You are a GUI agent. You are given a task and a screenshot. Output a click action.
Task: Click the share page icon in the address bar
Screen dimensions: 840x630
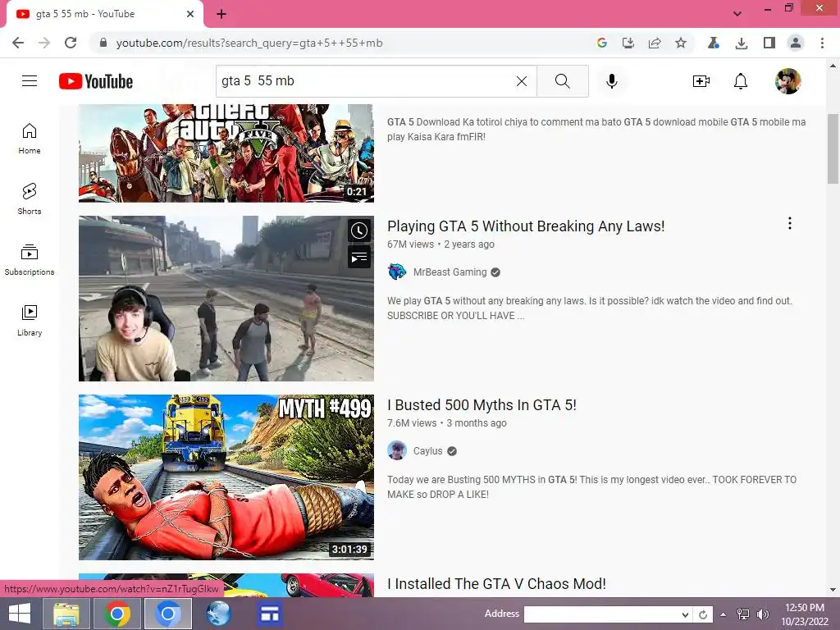[x=654, y=43]
